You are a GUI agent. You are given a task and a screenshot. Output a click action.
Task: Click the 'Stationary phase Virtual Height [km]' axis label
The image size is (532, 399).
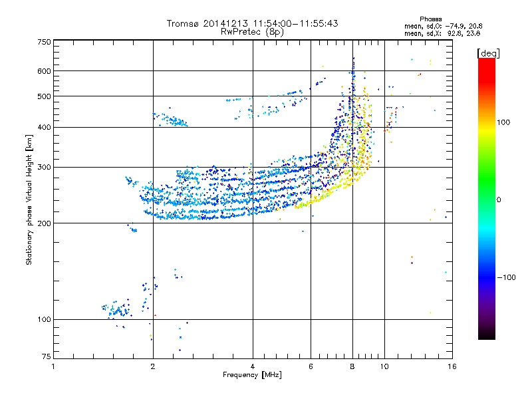tap(29, 200)
